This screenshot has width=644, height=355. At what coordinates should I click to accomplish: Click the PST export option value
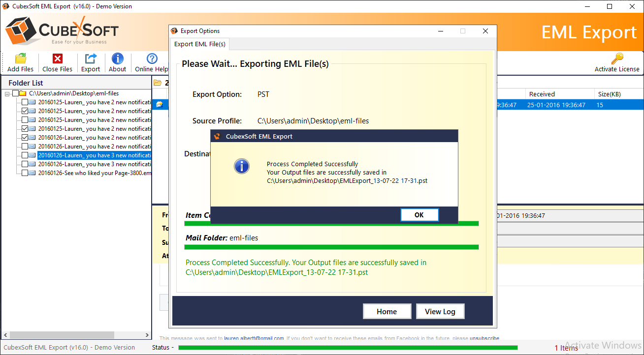[263, 94]
